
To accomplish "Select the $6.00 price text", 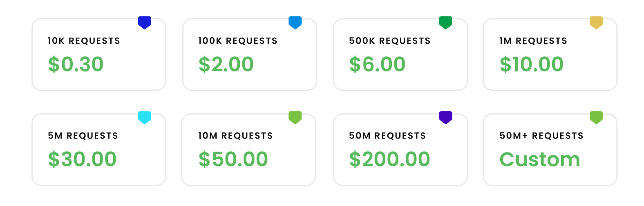I will (377, 64).
